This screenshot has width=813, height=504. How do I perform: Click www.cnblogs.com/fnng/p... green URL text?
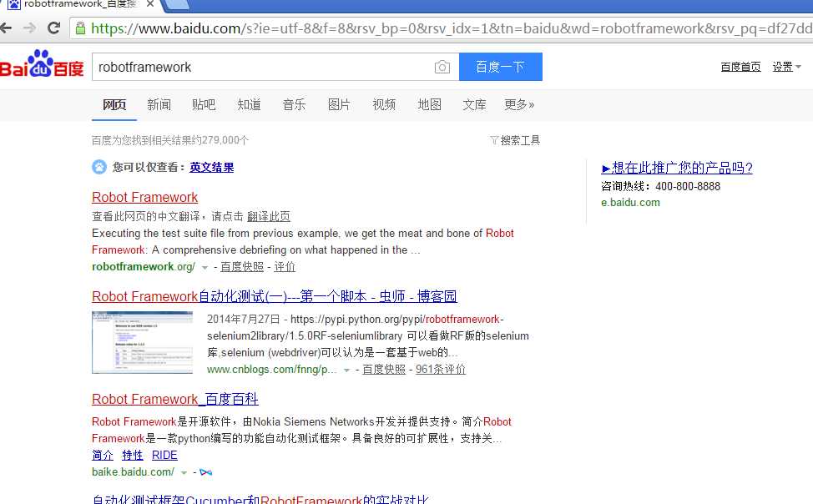tap(271, 369)
